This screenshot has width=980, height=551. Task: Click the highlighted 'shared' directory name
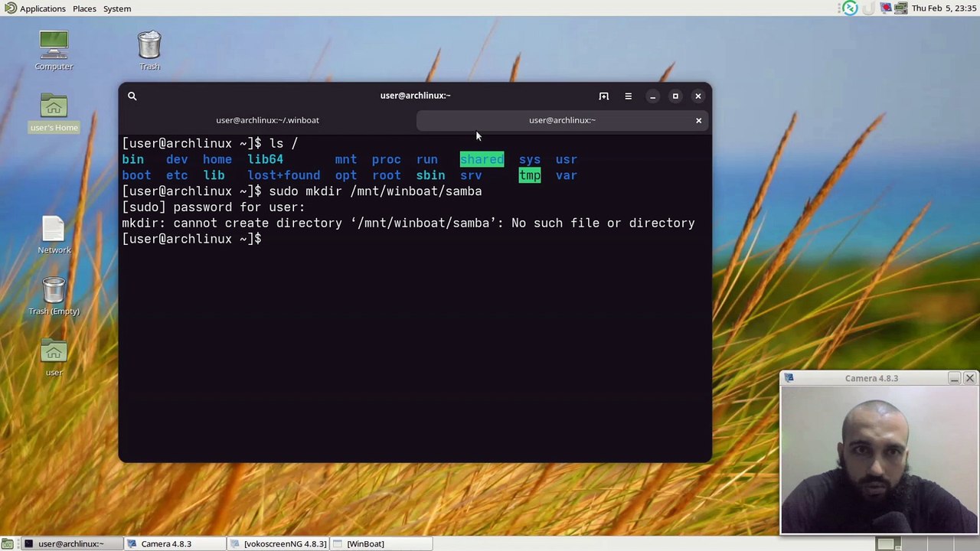tap(482, 159)
